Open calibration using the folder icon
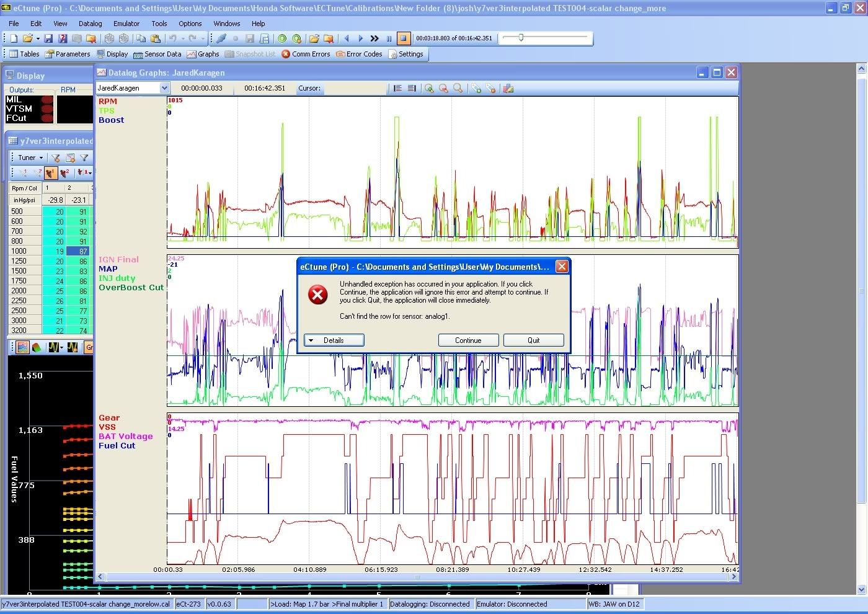Screen dimensions: 868x614 pyautogui.click(x=28, y=38)
